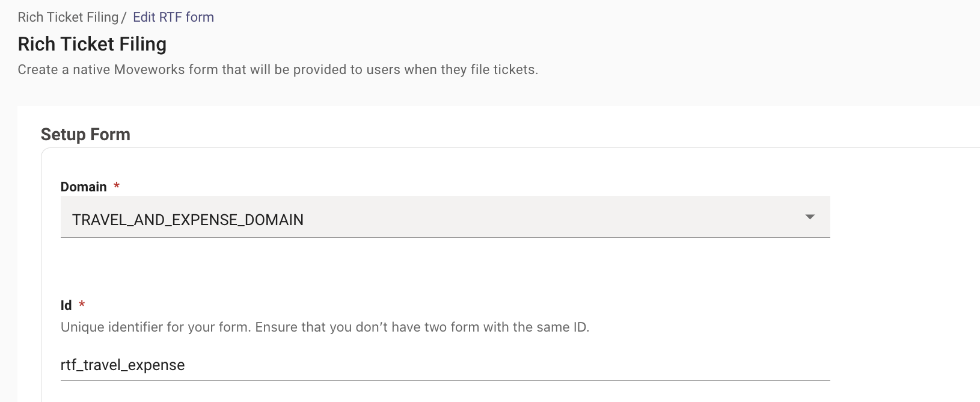Open the TRAVEL_AND_EXPENSE_DOMAIN combo box
The image size is (980, 402).
coord(445,217)
